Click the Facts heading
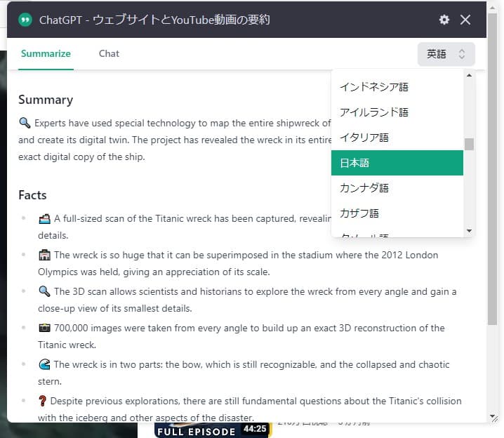 tap(32, 195)
